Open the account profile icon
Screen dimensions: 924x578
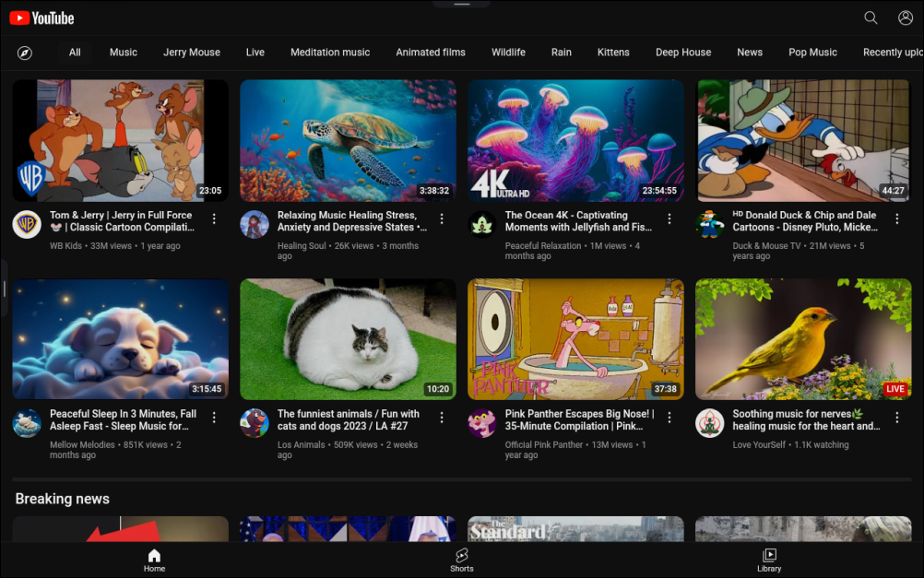906,18
